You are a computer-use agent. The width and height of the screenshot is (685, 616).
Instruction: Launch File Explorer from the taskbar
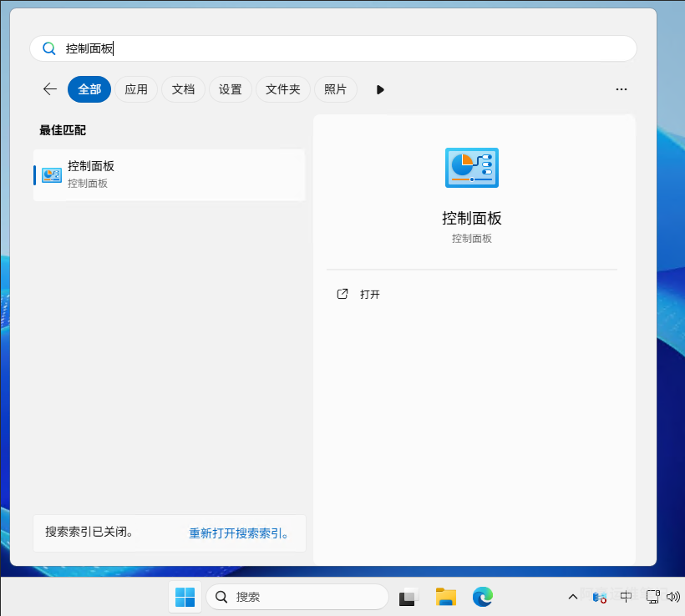click(445, 597)
